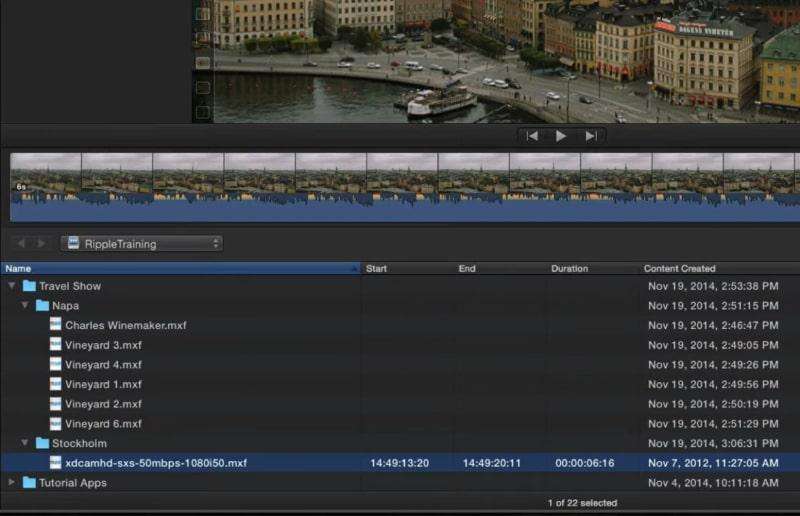Click Charles Winemaker.mxf file icon
This screenshot has height=516, width=800.
pos(56,325)
